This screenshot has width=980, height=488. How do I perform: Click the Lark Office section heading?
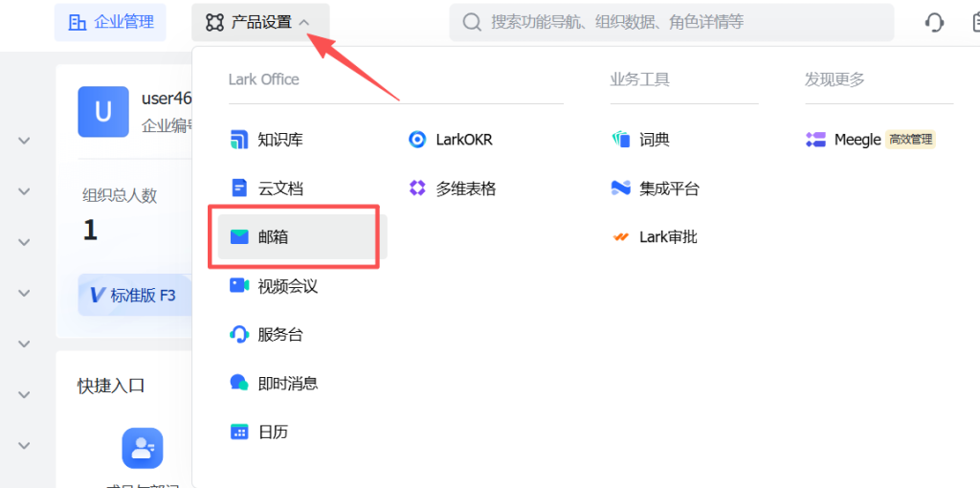click(264, 79)
